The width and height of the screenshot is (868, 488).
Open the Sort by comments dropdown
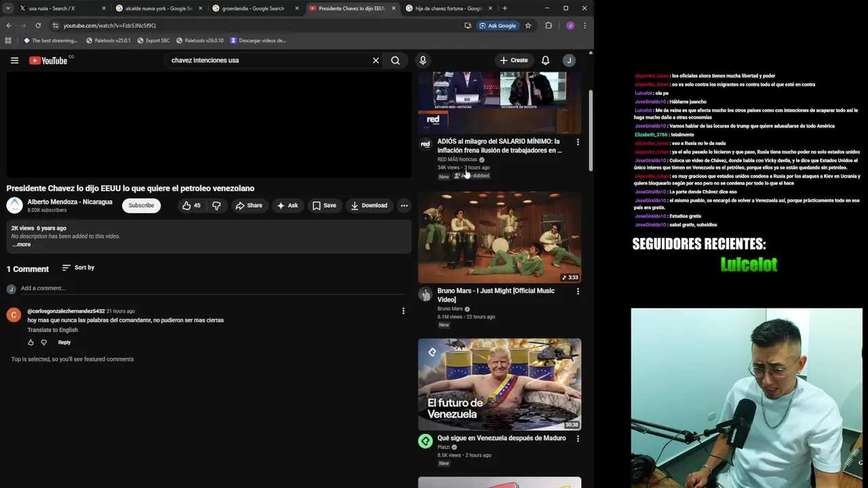pyautogui.click(x=78, y=268)
